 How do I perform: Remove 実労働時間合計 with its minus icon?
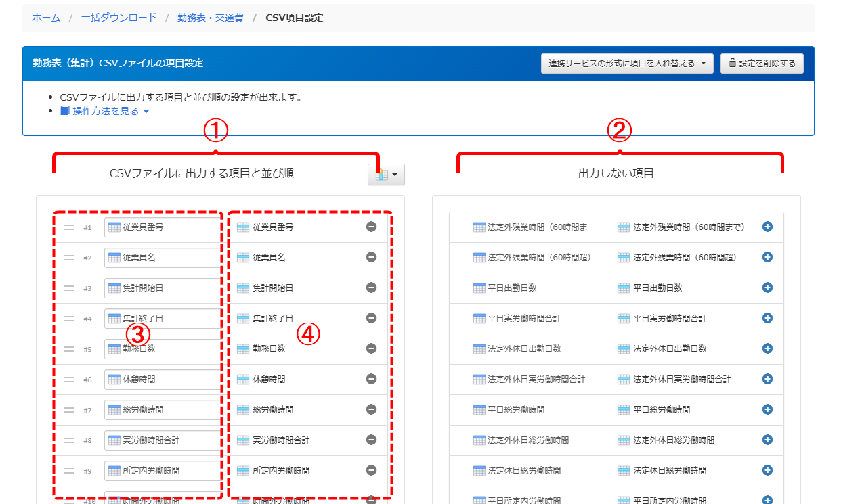371,440
